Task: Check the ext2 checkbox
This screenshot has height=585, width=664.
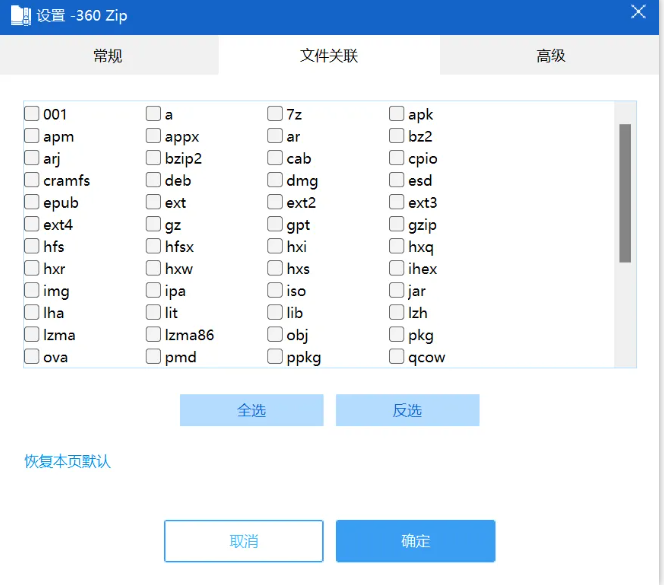Action: tap(275, 202)
